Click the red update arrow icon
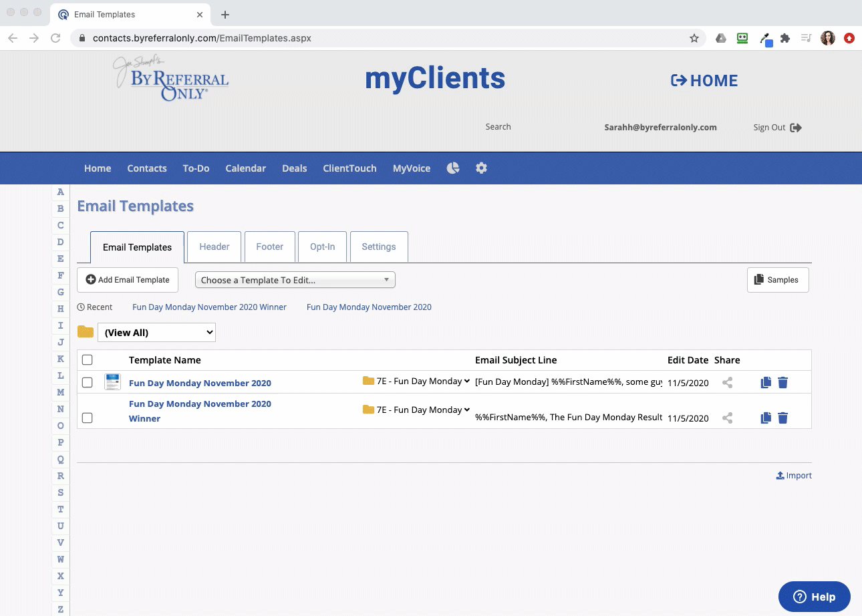The image size is (862, 616). [x=849, y=38]
